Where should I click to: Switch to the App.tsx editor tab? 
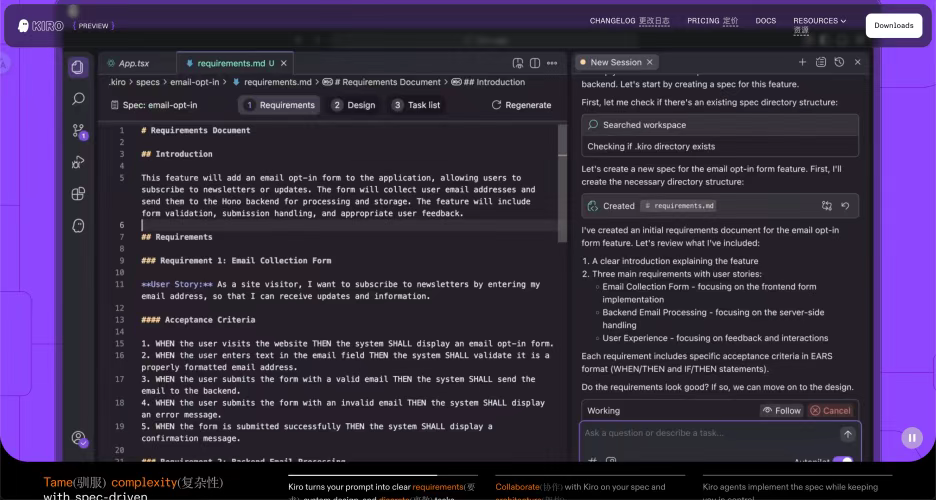pos(133,63)
